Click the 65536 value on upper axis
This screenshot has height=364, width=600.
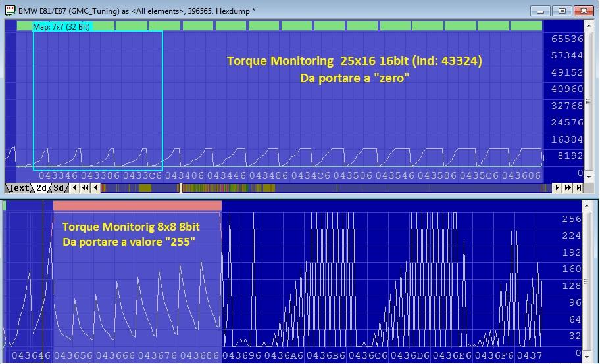[567, 39]
